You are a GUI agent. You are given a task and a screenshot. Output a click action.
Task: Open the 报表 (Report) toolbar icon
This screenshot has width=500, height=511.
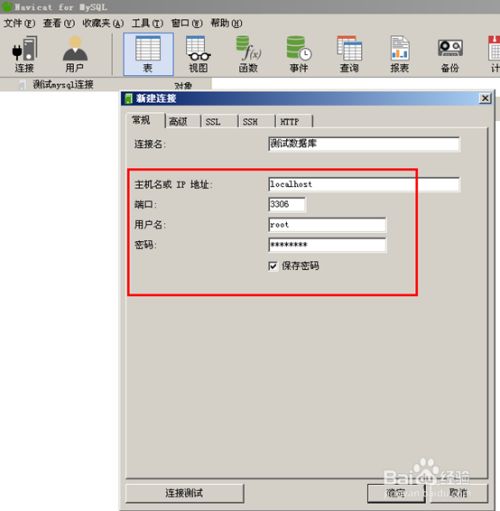pos(400,55)
